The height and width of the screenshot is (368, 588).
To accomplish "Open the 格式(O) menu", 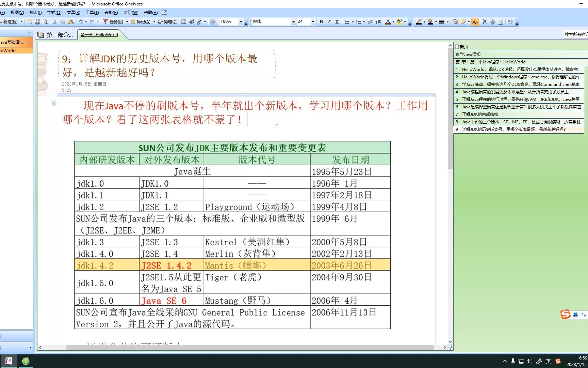I will (x=54, y=13).
